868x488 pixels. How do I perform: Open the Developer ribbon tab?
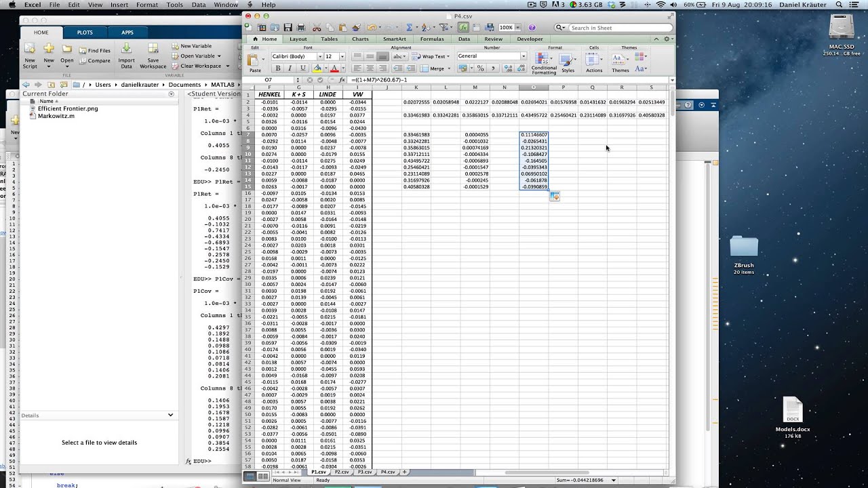[x=531, y=39]
